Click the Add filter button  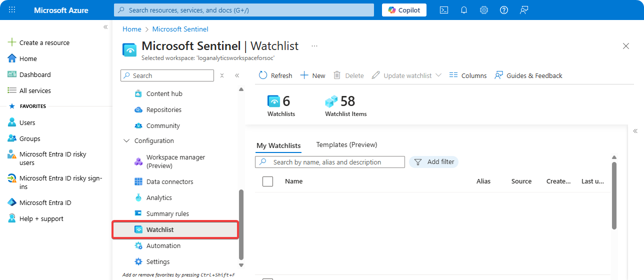434,162
